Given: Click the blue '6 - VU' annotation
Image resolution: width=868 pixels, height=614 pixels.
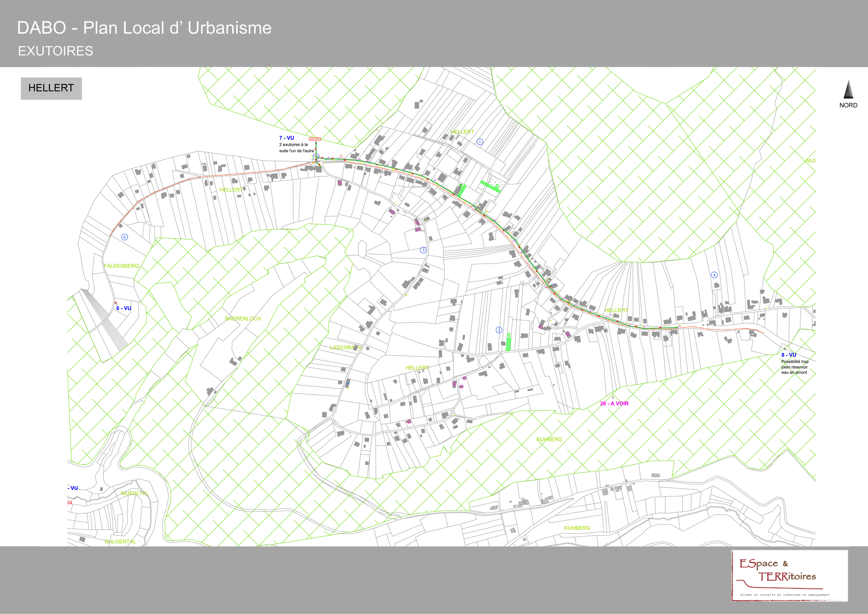Looking at the screenshot, I should [124, 308].
